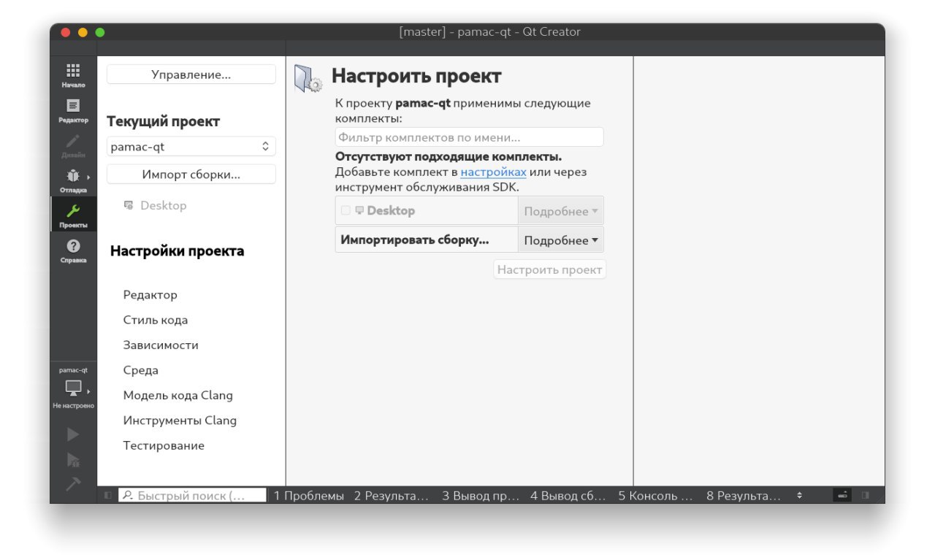Click the Desktop kit row label

point(391,210)
